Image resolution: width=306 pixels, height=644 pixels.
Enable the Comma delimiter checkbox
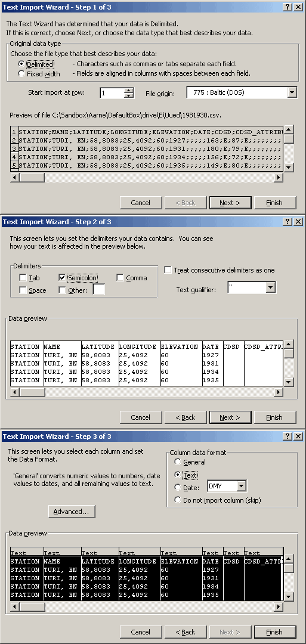point(120,278)
